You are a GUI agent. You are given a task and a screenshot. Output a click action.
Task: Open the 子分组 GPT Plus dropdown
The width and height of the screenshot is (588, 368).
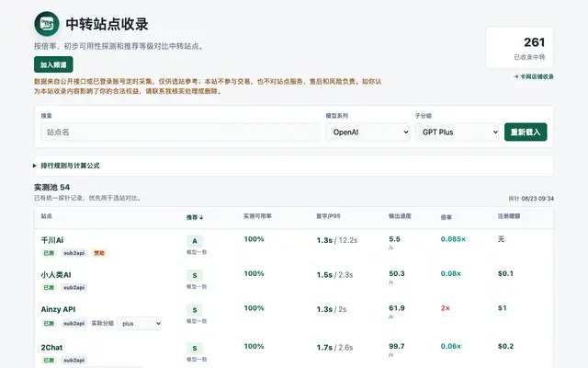pos(457,132)
